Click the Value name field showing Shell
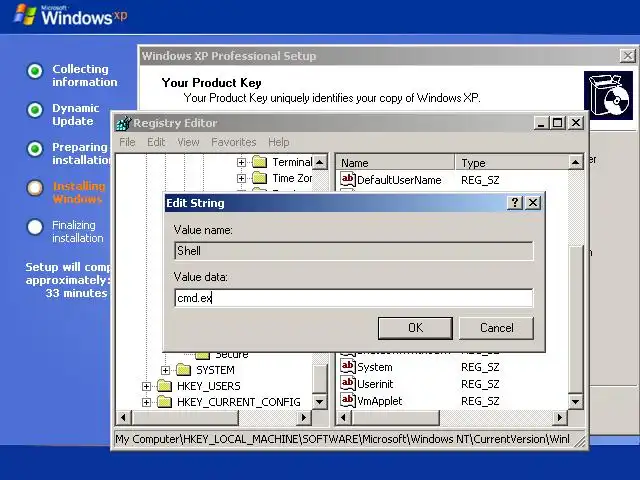This screenshot has width=640, height=480. tap(353, 251)
